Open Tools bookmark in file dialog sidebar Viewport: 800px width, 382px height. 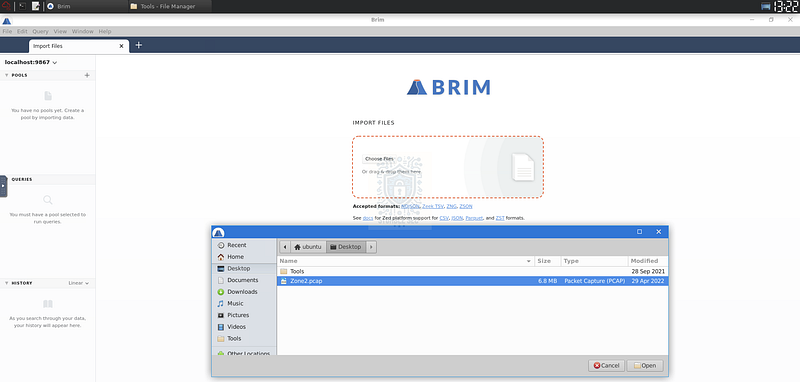coord(243,339)
